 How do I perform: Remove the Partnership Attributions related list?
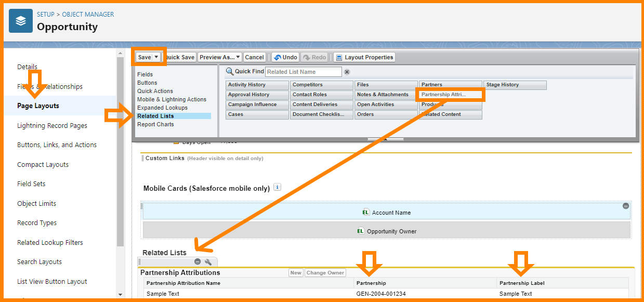point(198,262)
